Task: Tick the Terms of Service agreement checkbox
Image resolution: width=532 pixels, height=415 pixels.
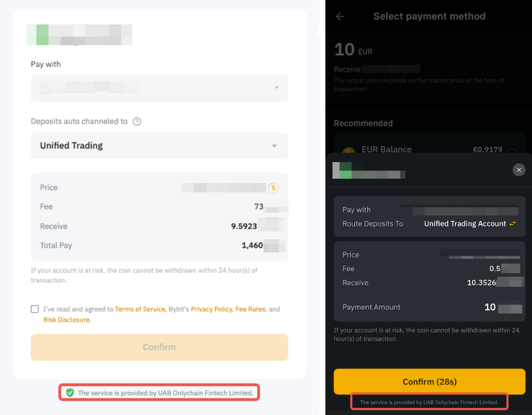Action: click(35, 309)
